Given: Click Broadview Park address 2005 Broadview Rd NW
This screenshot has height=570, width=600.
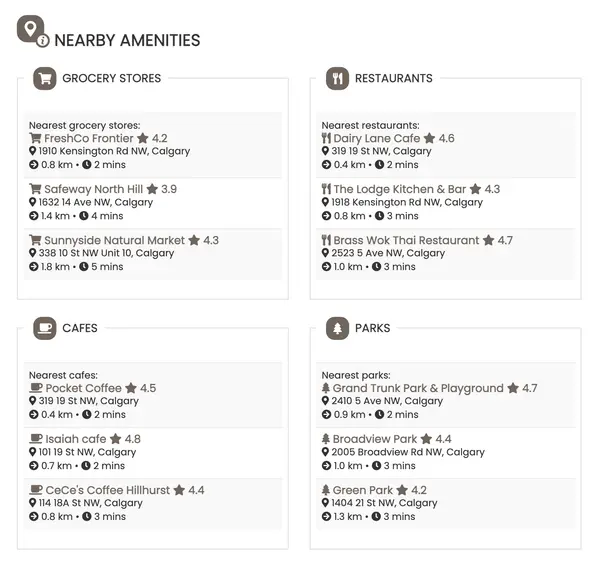Looking at the screenshot, I should point(408,452).
